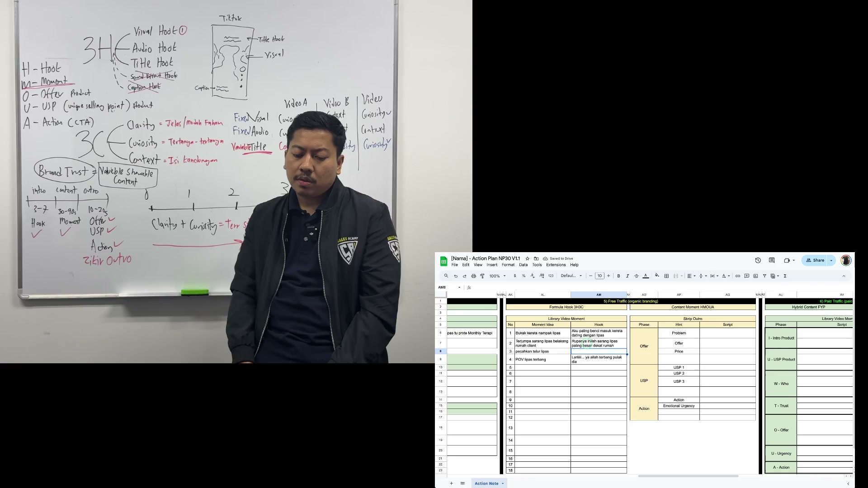Format cell as percent
The image size is (868, 488).
pyautogui.click(x=524, y=276)
